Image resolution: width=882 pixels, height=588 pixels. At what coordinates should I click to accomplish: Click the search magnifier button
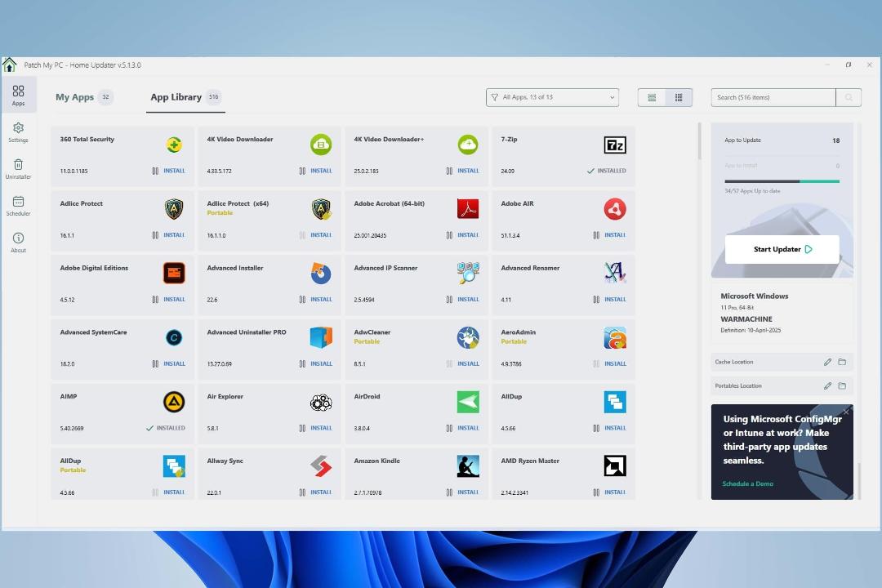(849, 97)
